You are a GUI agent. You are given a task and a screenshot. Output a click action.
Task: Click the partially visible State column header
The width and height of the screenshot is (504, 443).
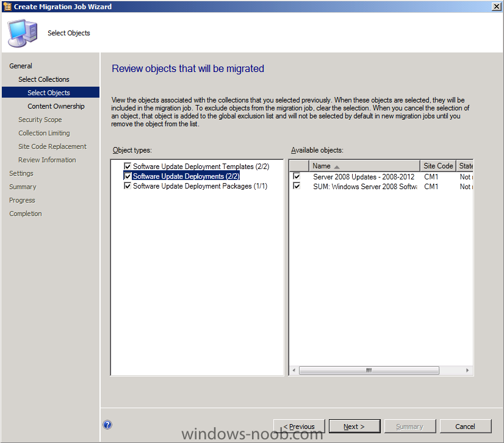465,166
